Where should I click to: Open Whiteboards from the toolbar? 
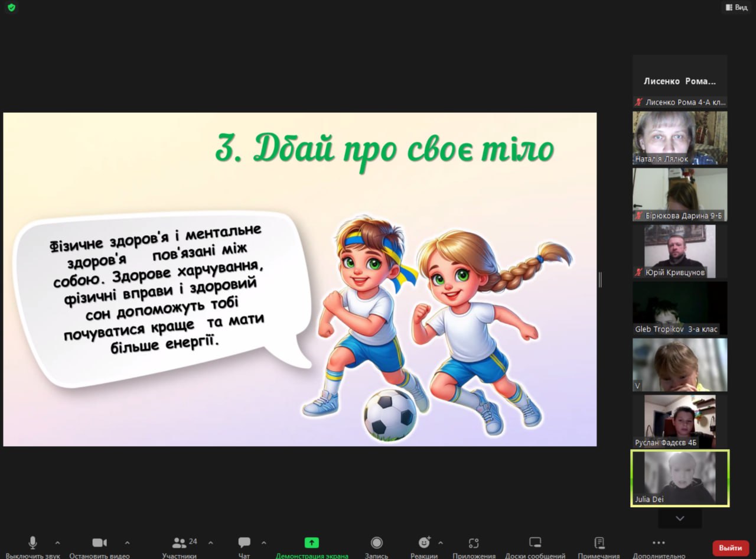click(535, 543)
